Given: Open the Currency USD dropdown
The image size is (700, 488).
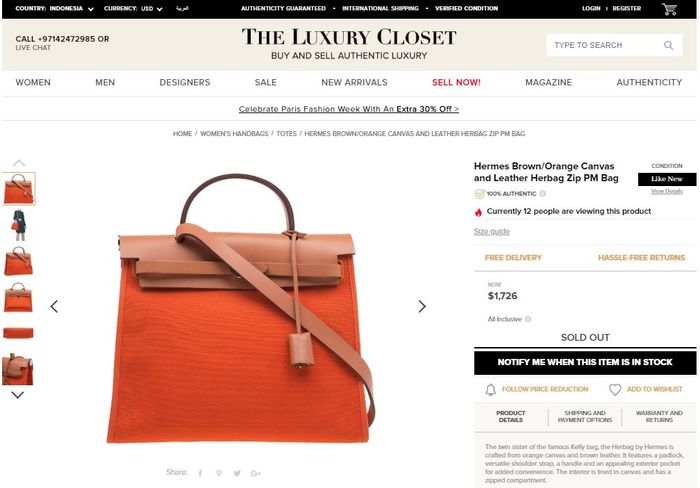Looking at the screenshot, I should (x=133, y=8).
